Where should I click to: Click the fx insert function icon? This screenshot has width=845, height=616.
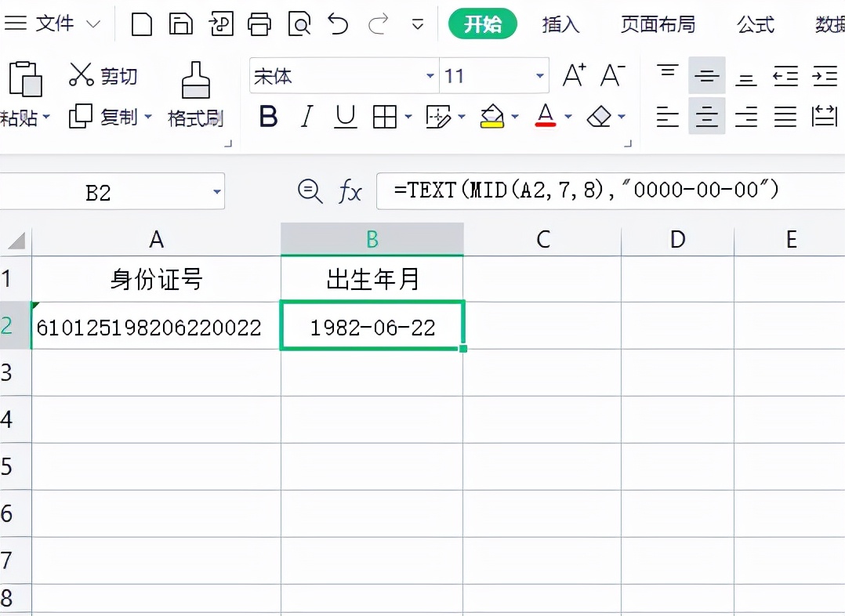click(x=350, y=191)
